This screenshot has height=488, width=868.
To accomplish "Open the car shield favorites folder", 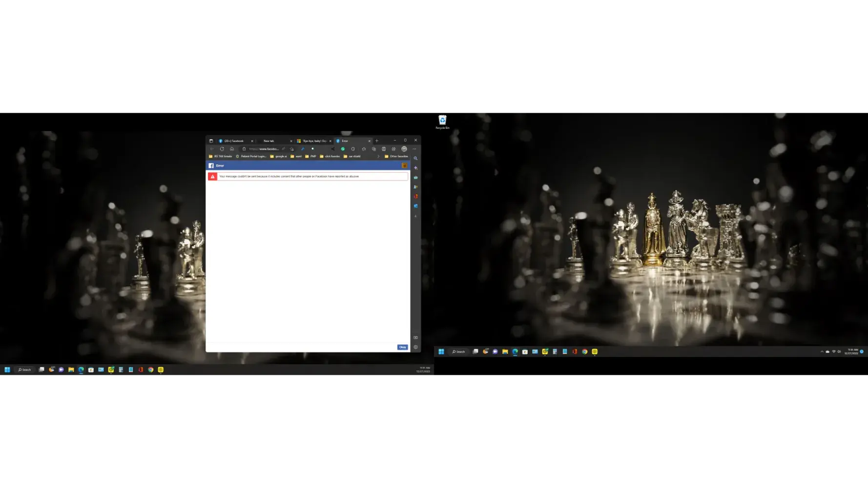I will click(352, 156).
